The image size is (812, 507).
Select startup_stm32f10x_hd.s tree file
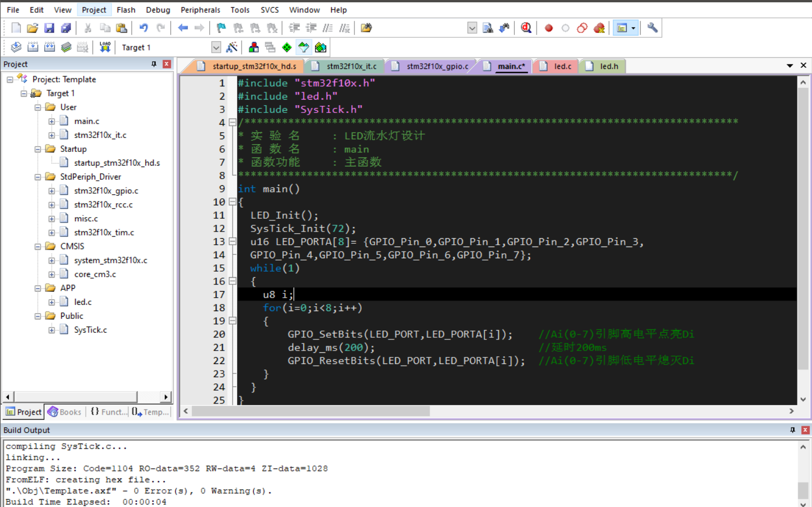point(117,163)
